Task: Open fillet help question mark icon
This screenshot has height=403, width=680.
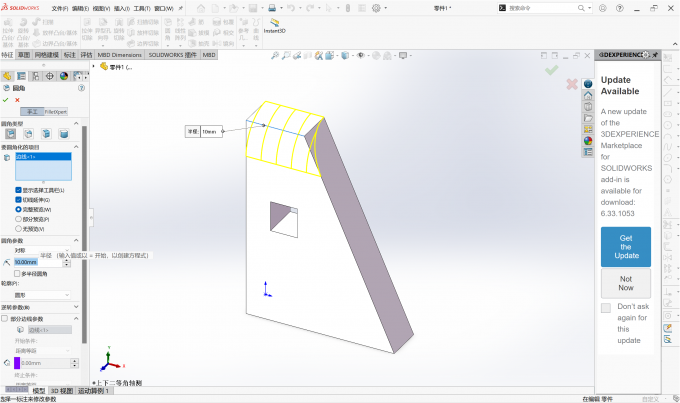Action: click(x=81, y=88)
